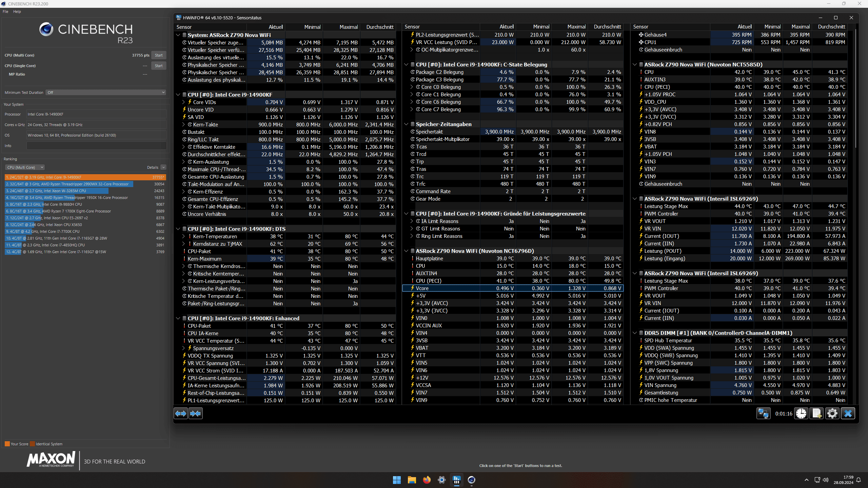Collapse System: ASRock Z790 Nova WiFi group
This screenshot has width=868, height=488.
178,35
